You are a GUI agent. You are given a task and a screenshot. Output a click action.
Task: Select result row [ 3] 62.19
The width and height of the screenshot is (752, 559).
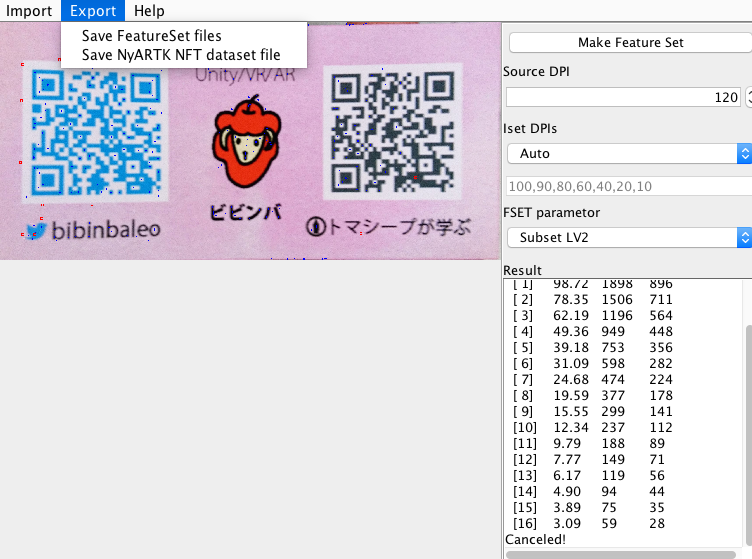[593, 315]
